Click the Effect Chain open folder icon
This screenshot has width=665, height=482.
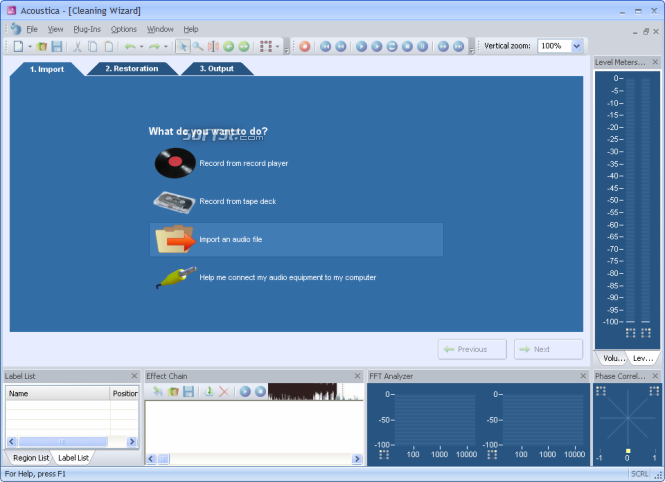click(x=173, y=392)
